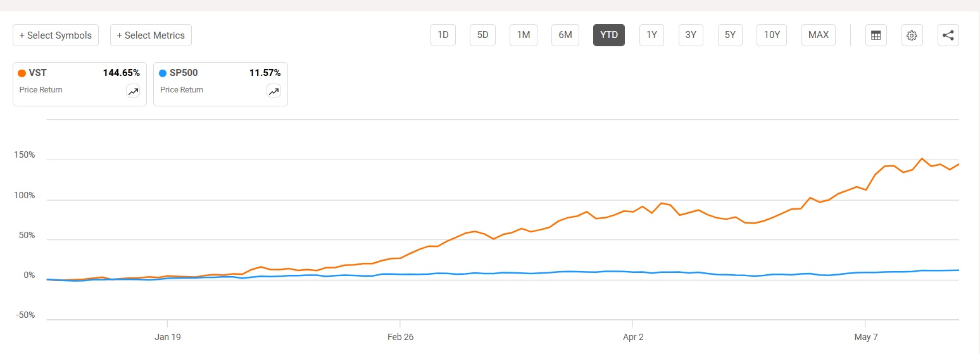Viewport: 980px width, 354px height.
Task: Click the SP500 trend arrow icon
Action: [273, 91]
